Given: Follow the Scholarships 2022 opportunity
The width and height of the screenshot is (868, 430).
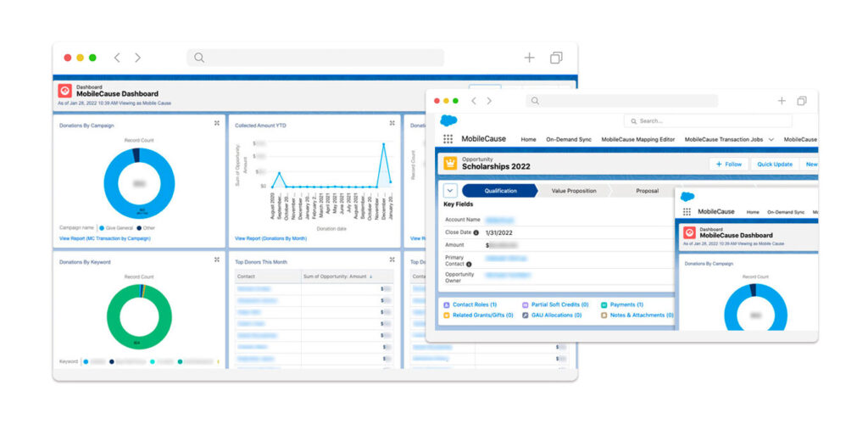Looking at the screenshot, I should (728, 164).
